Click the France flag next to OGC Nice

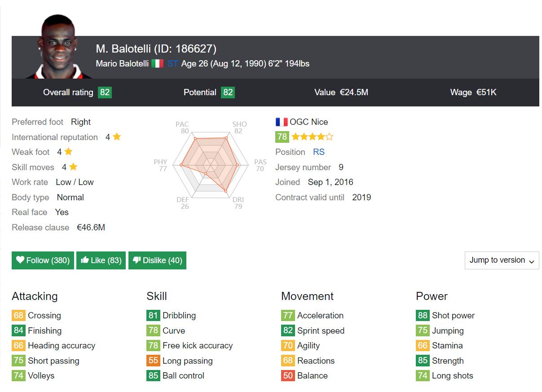tap(282, 122)
